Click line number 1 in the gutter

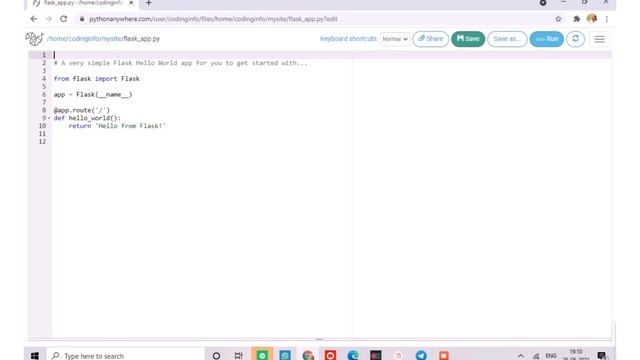tap(44, 55)
